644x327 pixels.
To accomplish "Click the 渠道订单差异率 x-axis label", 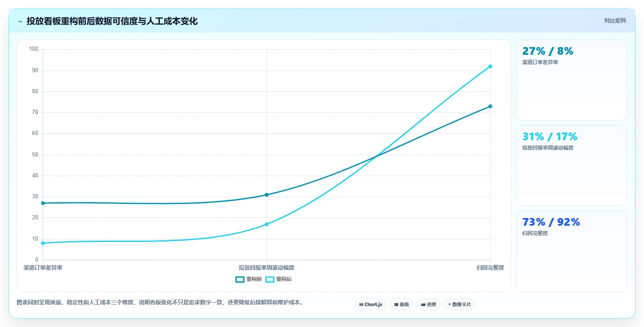I will [x=43, y=268].
